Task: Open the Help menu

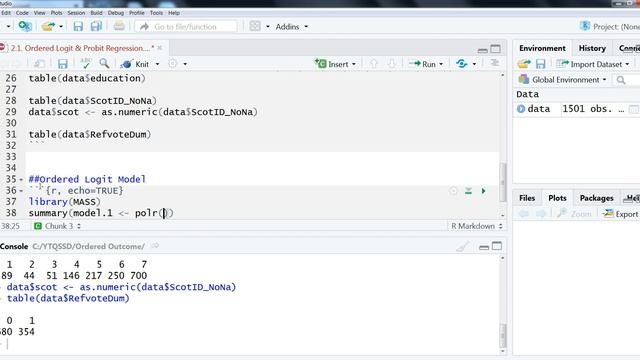Action: (x=174, y=13)
